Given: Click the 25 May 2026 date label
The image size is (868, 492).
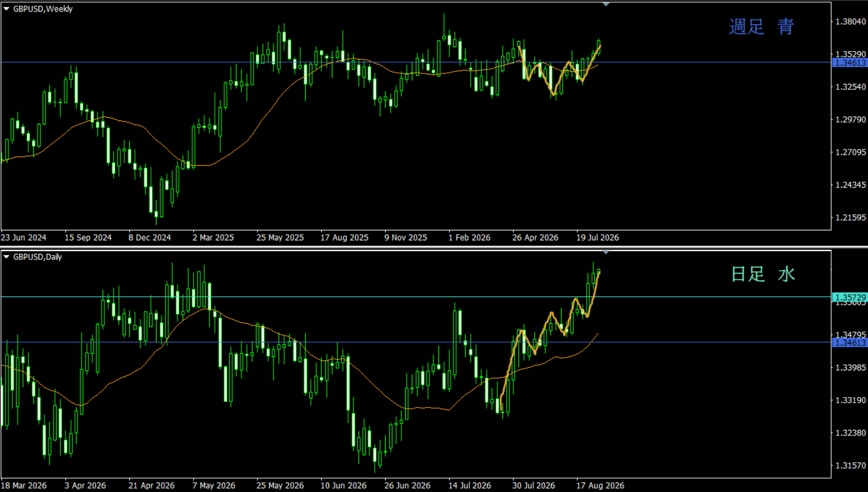Looking at the screenshot, I should tap(280, 486).
